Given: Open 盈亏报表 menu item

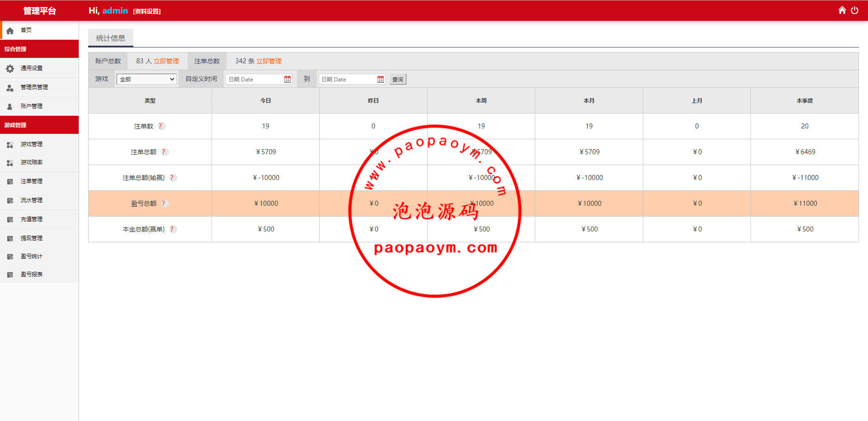Looking at the screenshot, I should [x=39, y=274].
